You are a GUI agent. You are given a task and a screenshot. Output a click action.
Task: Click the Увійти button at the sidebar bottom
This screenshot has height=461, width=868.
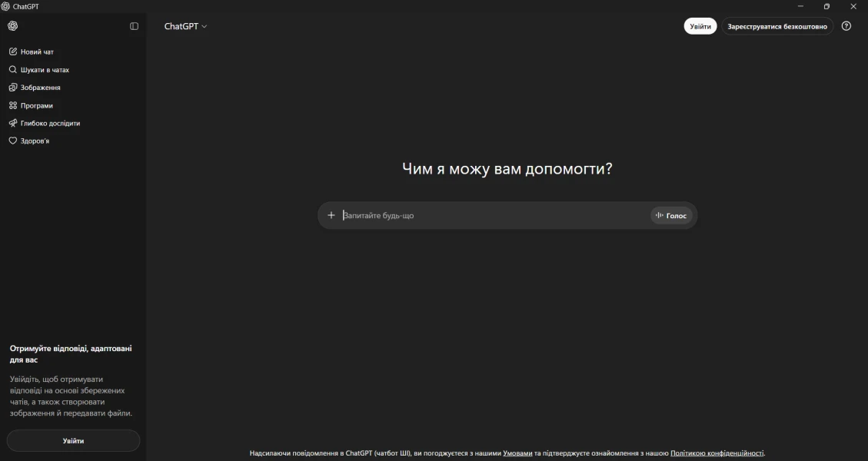[73, 441]
